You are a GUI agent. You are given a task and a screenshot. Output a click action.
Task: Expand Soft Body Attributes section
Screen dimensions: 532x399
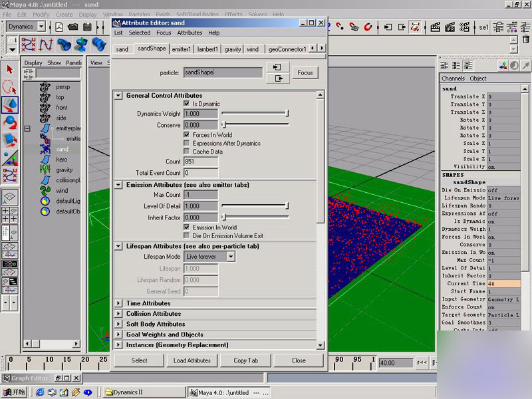[118, 324]
